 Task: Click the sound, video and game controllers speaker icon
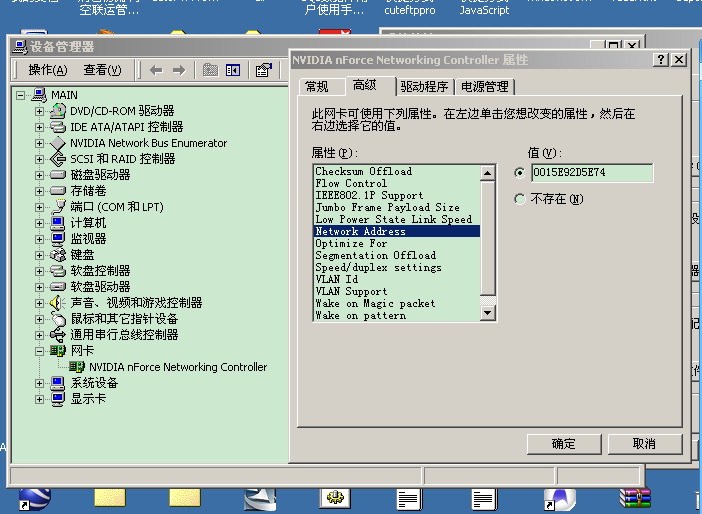point(58,303)
